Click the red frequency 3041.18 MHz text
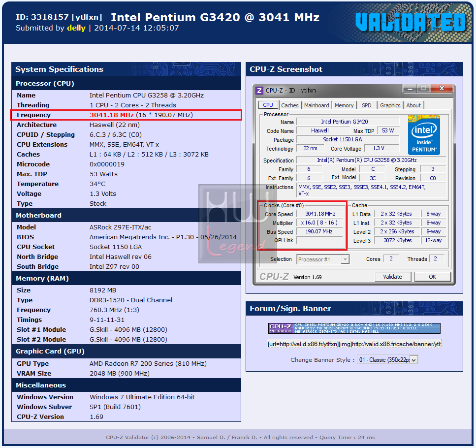 click(x=111, y=115)
